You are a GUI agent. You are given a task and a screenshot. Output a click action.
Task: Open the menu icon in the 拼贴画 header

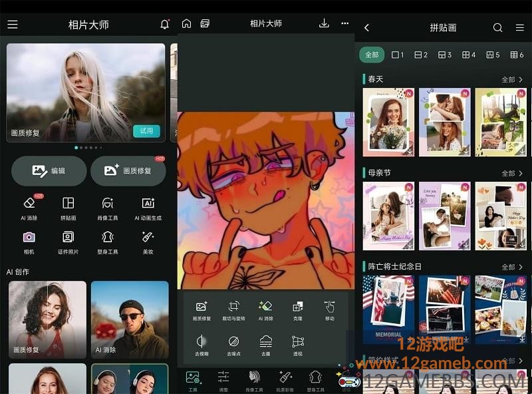tap(520, 27)
